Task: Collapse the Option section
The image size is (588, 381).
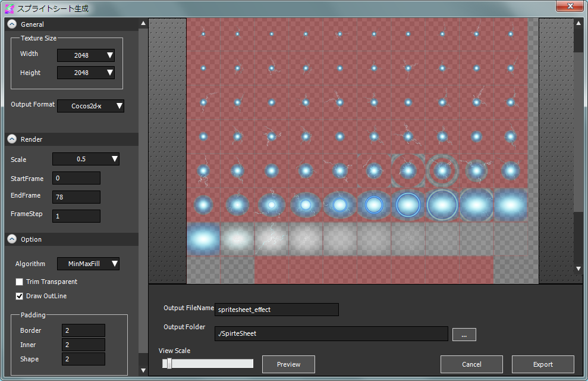Action: [x=12, y=239]
